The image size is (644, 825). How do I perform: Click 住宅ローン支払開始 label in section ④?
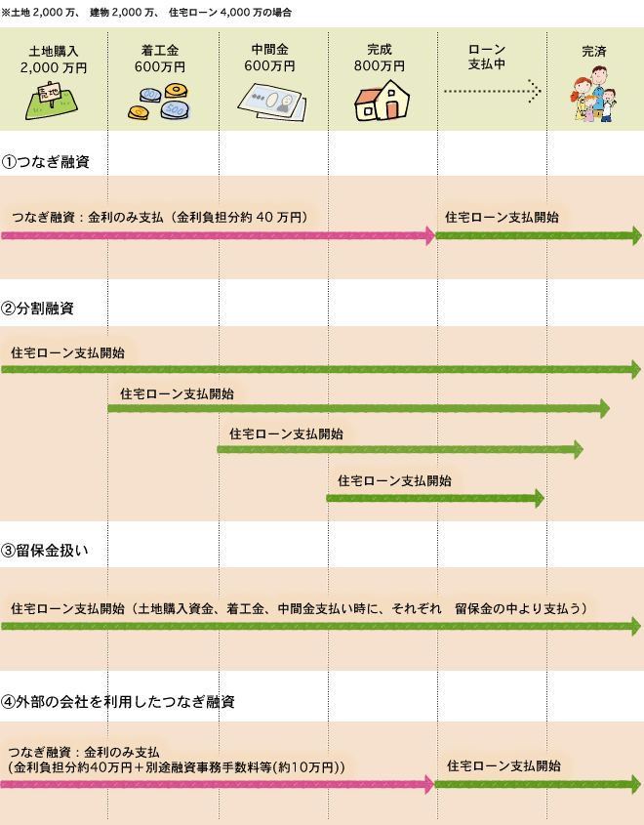[x=504, y=765]
